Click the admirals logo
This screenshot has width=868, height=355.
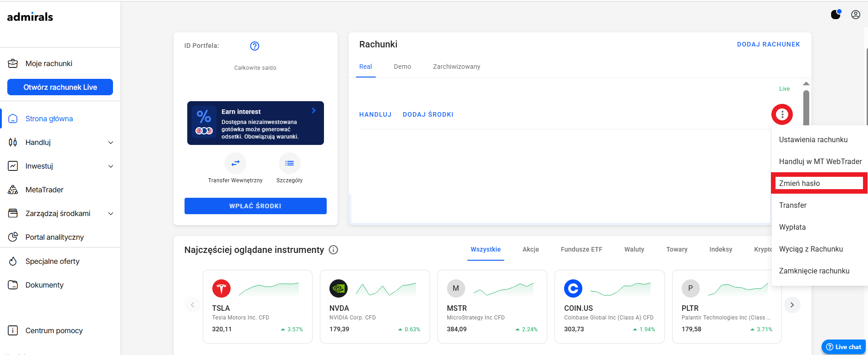coord(30,17)
